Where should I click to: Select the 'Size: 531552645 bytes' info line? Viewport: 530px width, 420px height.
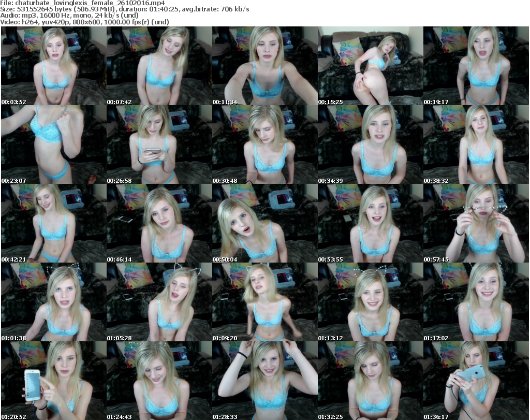[x=125, y=9]
